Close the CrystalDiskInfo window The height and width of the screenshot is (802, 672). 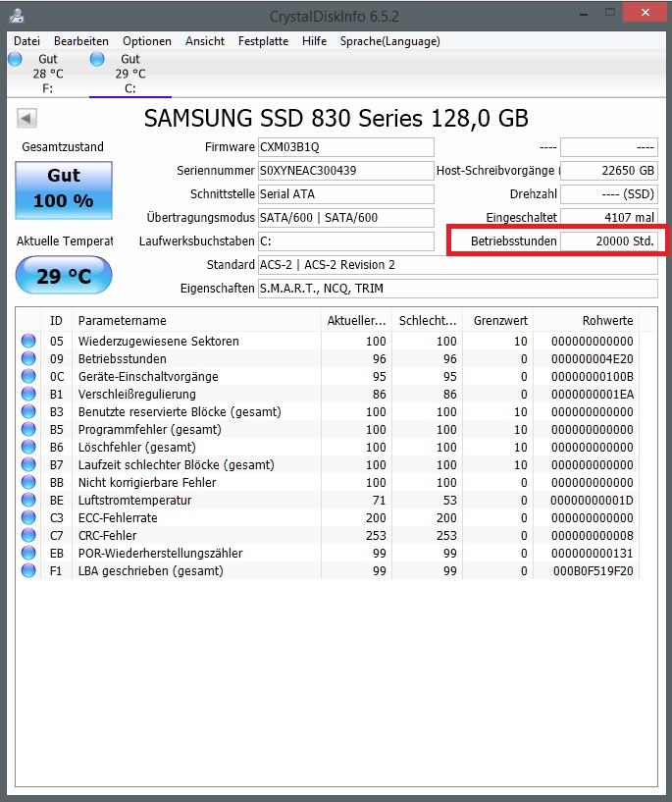(645, 13)
